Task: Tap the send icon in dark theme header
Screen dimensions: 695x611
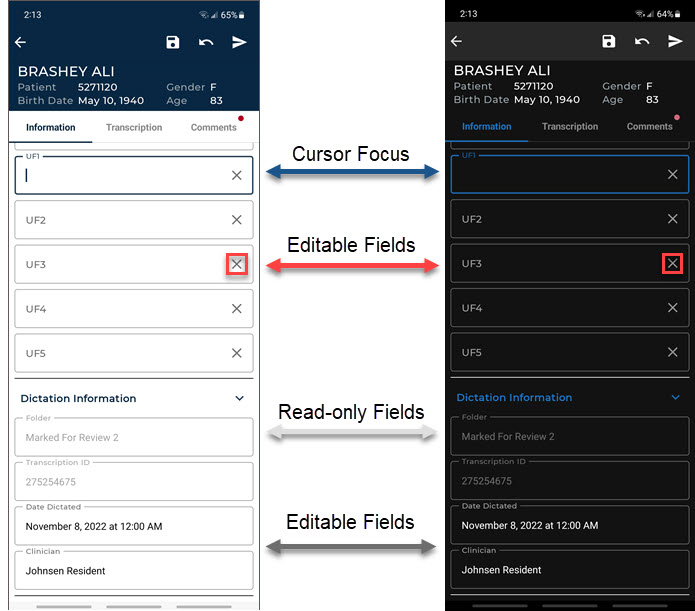Action: point(675,41)
